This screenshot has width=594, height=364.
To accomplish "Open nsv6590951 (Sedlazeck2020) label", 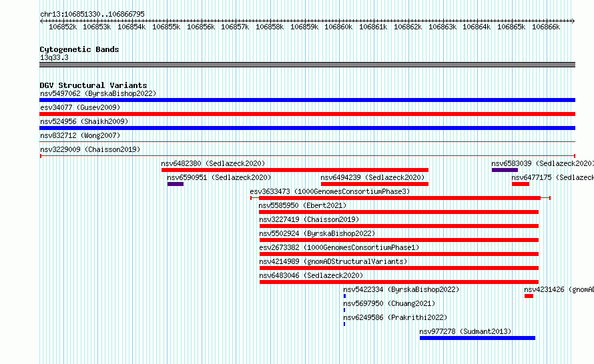I will click(x=219, y=177).
